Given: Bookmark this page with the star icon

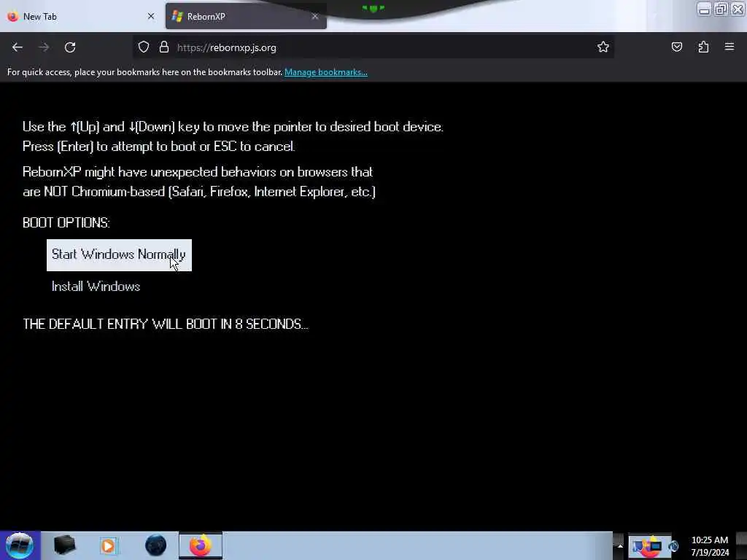Looking at the screenshot, I should coord(603,47).
